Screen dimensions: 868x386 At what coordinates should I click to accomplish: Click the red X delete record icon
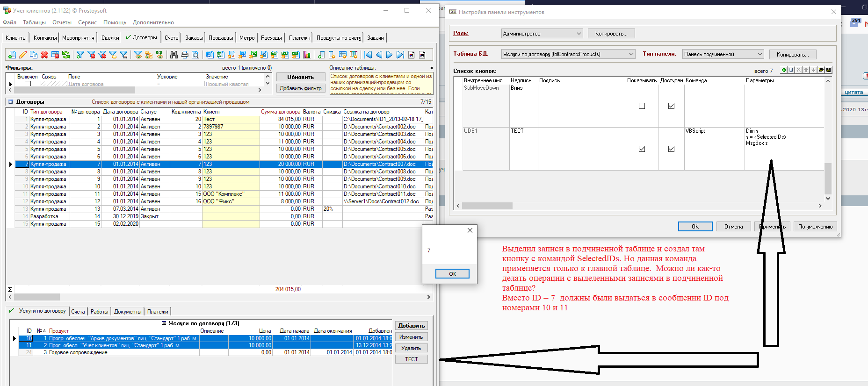coord(44,55)
